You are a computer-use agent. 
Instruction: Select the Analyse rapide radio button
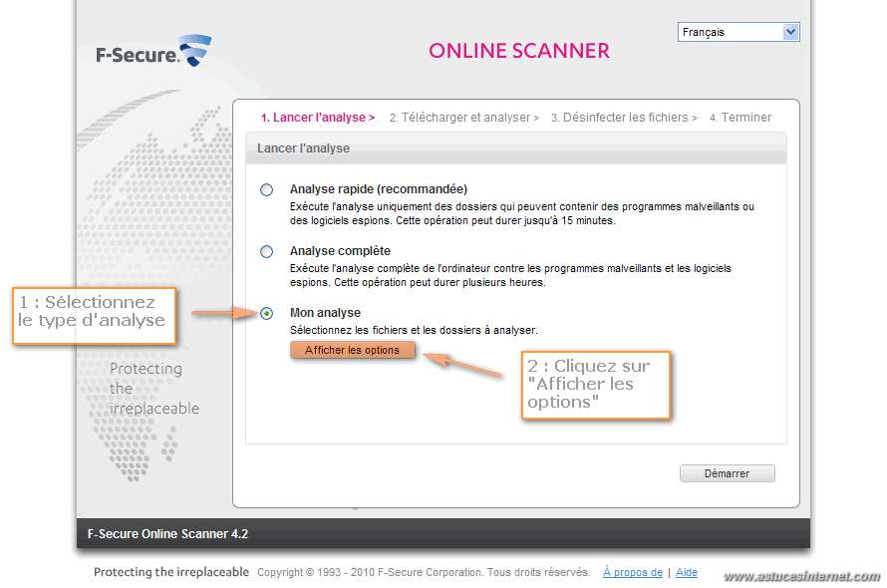tap(266, 189)
